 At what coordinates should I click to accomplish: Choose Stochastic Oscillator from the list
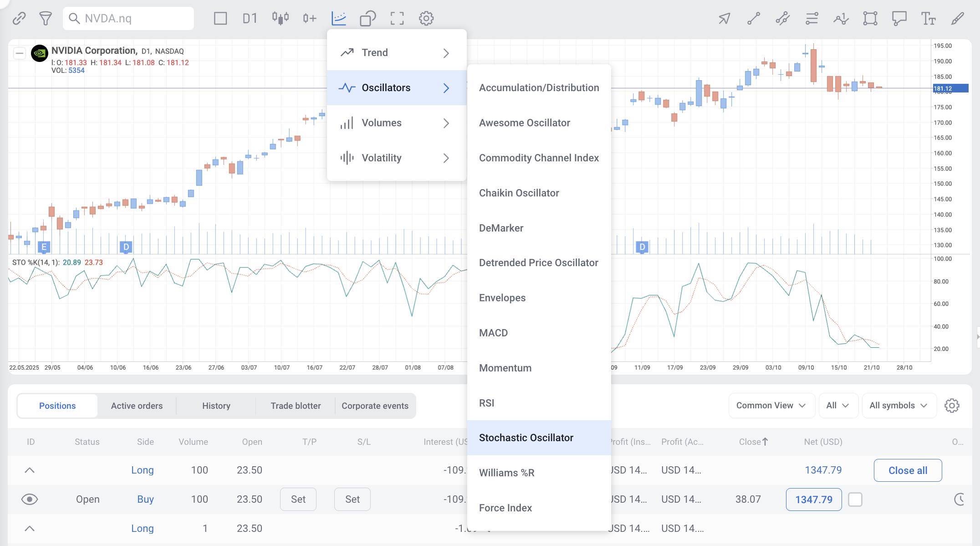526,438
